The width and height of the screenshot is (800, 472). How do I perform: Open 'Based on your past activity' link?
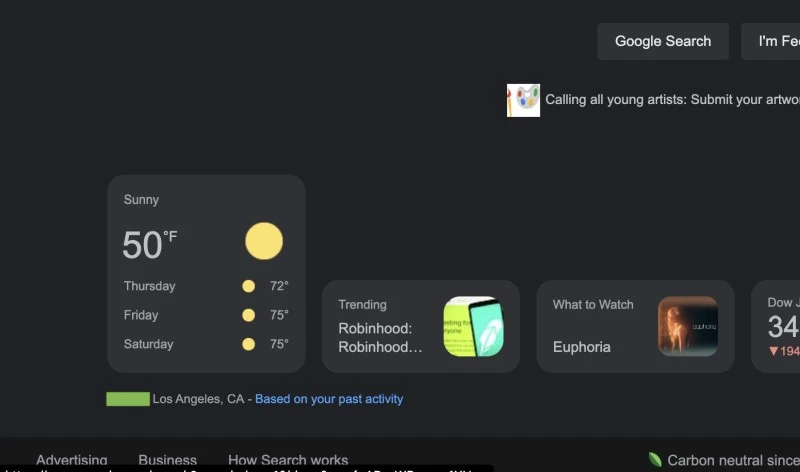[x=329, y=399]
